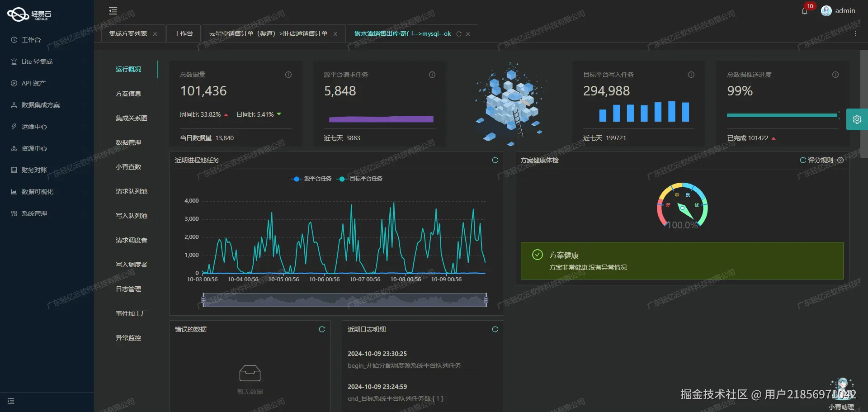Click the bottom-left sidebar collapse icon
Image resolution: width=868 pixels, height=412 pixels.
point(11,401)
